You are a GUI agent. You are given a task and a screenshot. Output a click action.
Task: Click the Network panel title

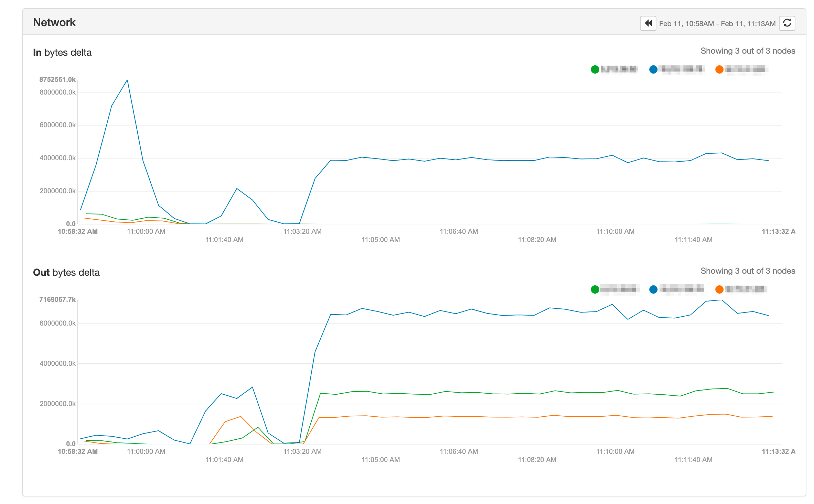point(54,22)
